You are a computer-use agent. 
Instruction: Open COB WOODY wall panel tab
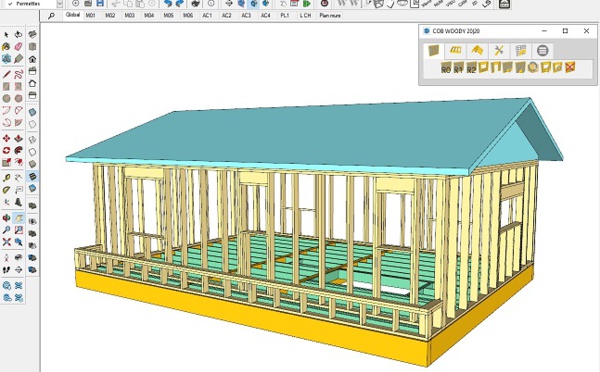tap(434, 51)
